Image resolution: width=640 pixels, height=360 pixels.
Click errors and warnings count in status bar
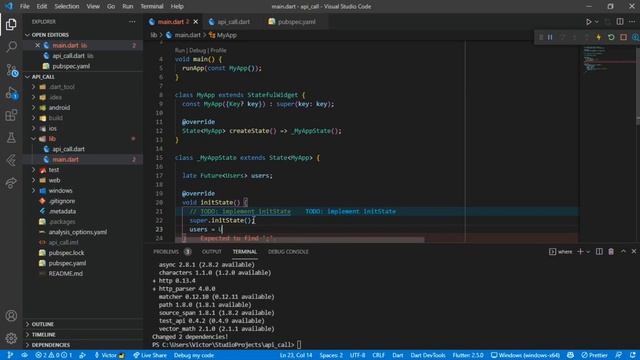click(x=53, y=355)
